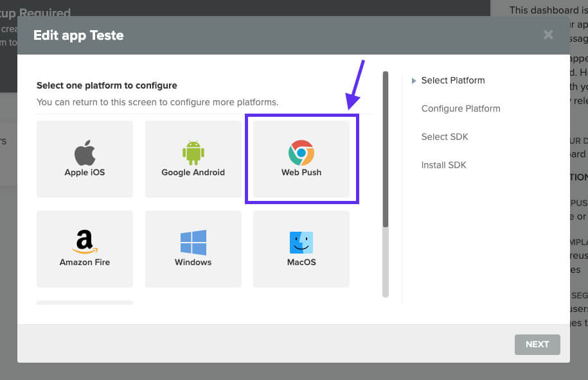Open the Select Platform step
This screenshot has width=588, height=380.
click(x=452, y=80)
